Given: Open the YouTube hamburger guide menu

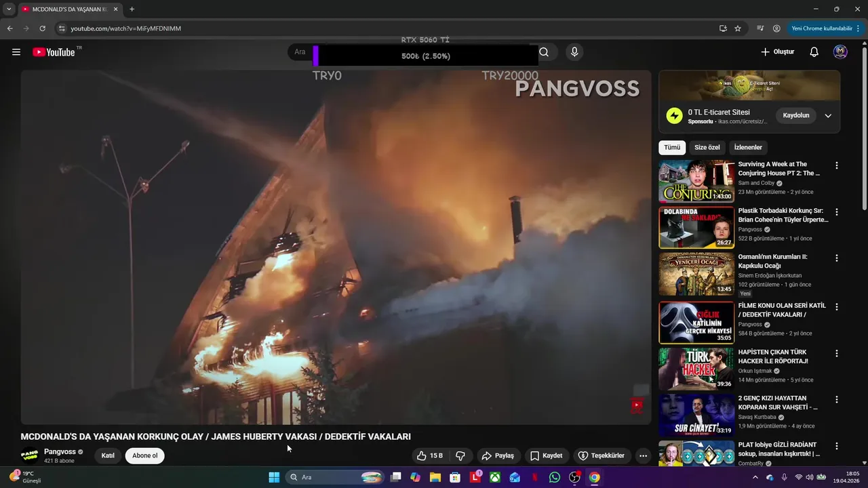Looking at the screenshot, I should (16, 52).
